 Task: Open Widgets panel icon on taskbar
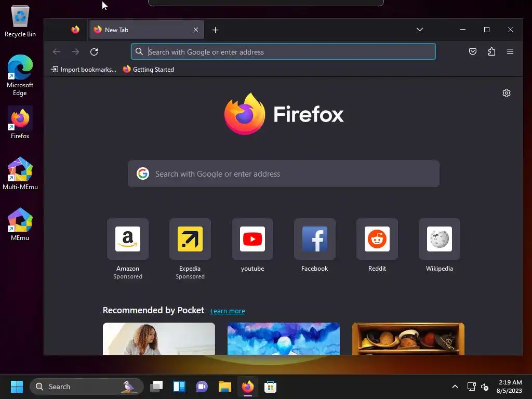179,387
